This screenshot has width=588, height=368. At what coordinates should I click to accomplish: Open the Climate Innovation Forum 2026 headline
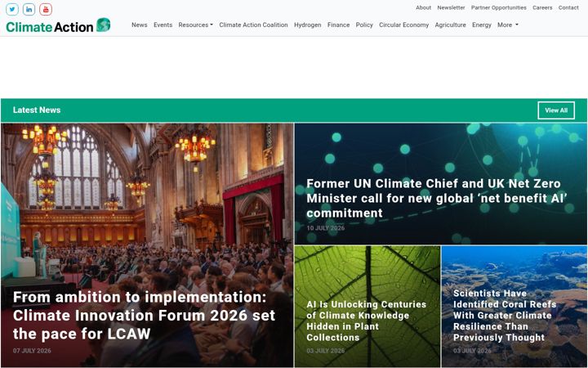(x=144, y=316)
